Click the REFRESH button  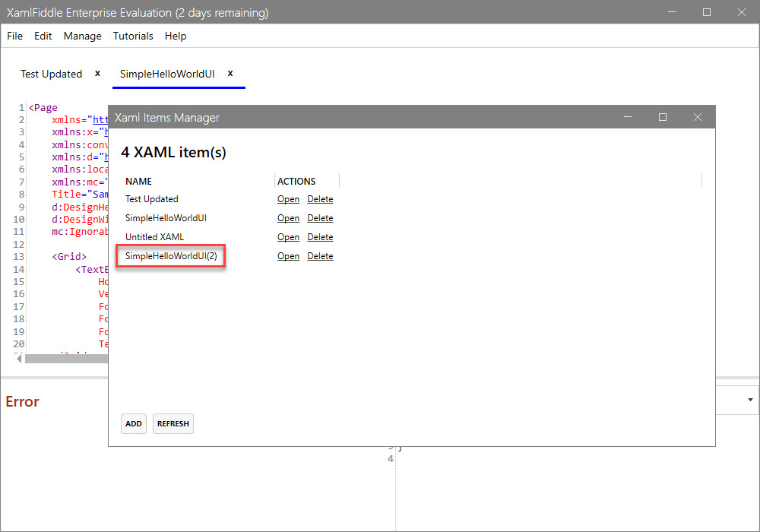173,423
